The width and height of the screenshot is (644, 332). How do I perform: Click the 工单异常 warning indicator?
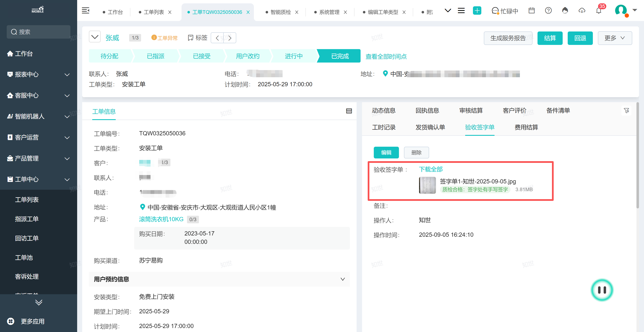point(165,38)
